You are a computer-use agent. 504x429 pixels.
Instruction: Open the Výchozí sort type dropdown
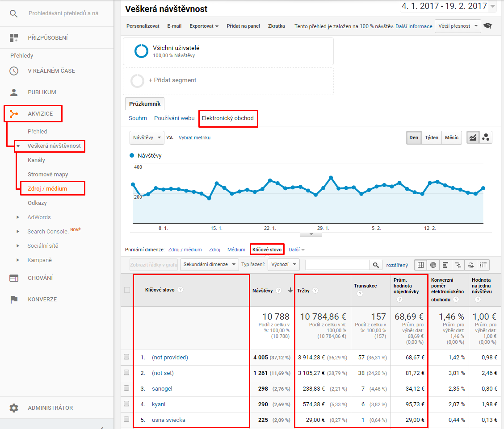click(283, 265)
